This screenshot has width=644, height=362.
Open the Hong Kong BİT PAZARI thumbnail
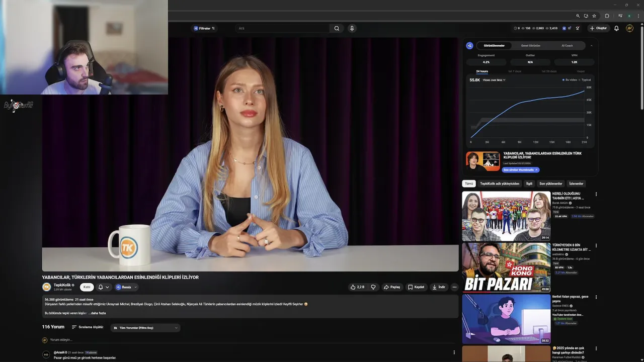(506, 267)
